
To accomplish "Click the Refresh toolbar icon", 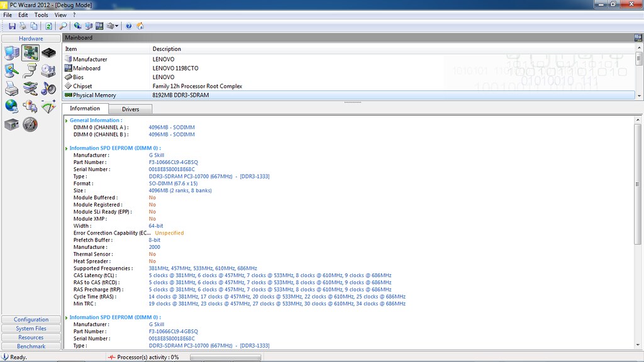I will tap(48, 26).
